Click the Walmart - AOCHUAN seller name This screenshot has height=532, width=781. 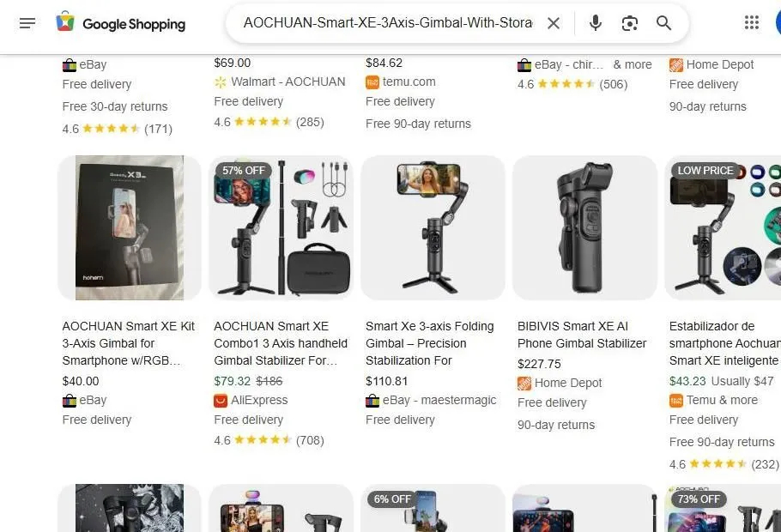tap(288, 82)
